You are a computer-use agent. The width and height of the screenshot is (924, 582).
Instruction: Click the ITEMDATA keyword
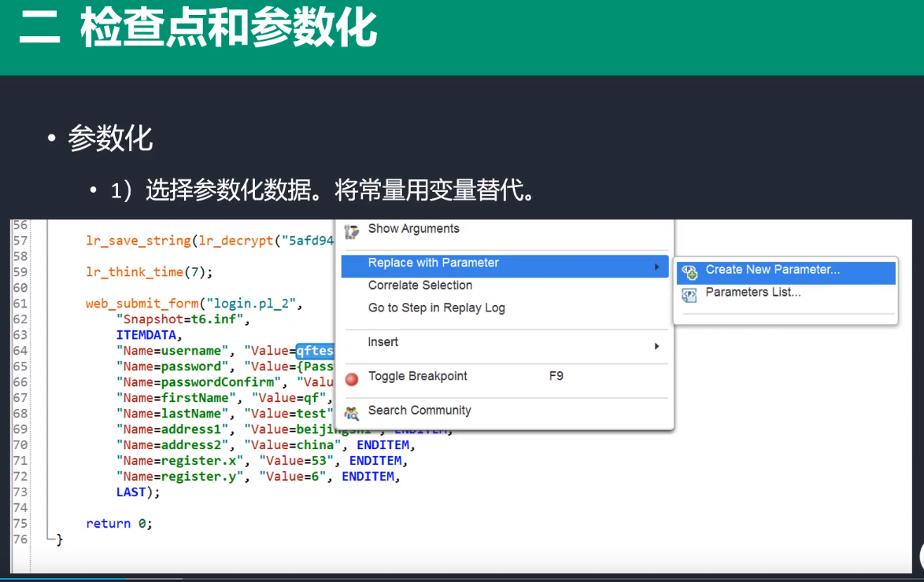146,334
